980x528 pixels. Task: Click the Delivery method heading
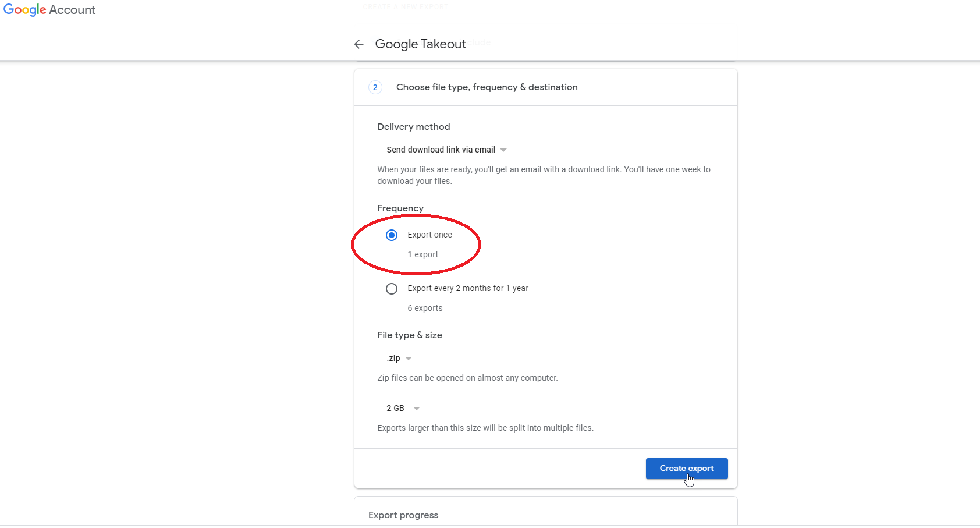[x=414, y=127]
